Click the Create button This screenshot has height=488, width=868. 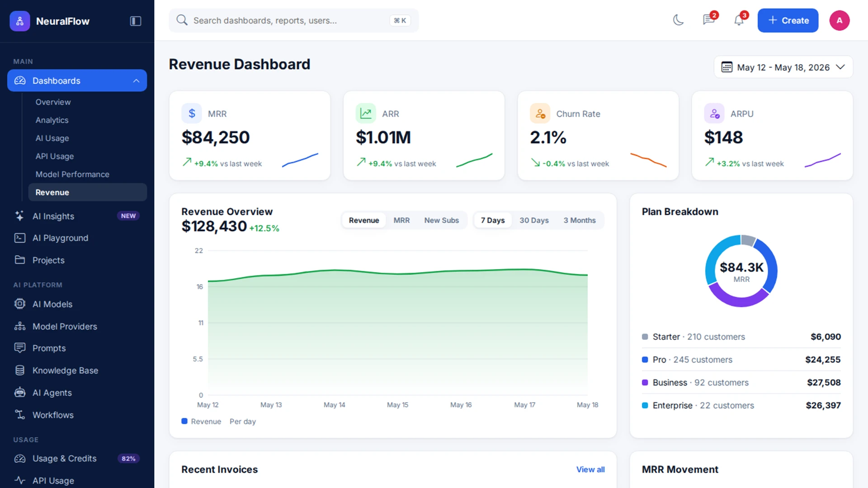(788, 20)
